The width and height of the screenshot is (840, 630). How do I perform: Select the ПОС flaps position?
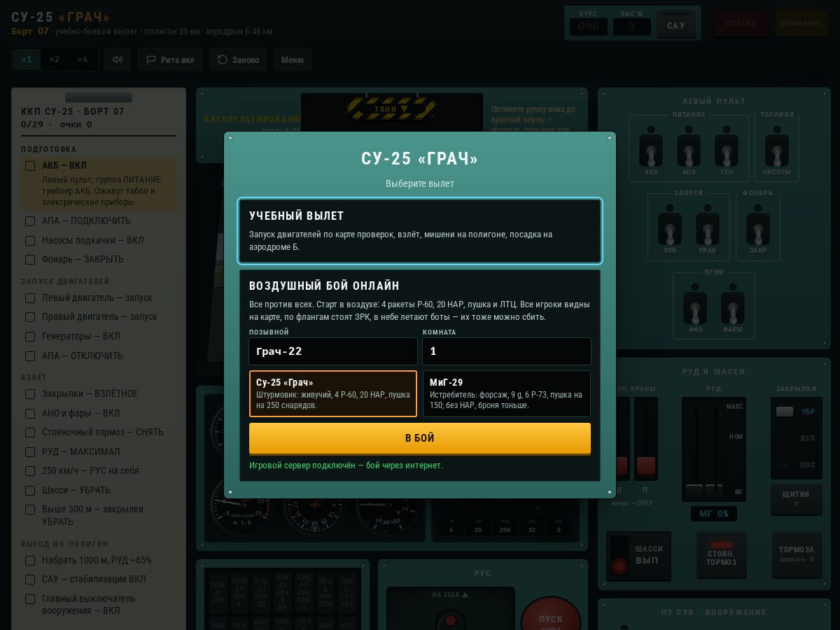pyautogui.click(x=797, y=465)
